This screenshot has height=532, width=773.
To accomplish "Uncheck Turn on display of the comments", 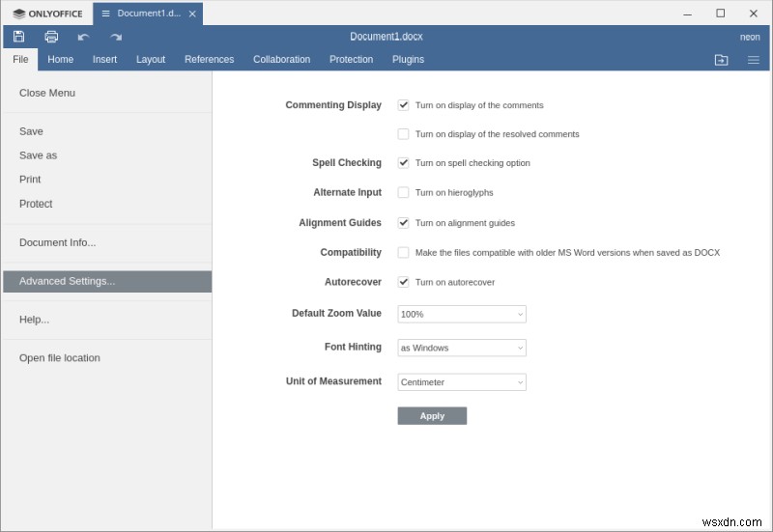I will (403, 105).
